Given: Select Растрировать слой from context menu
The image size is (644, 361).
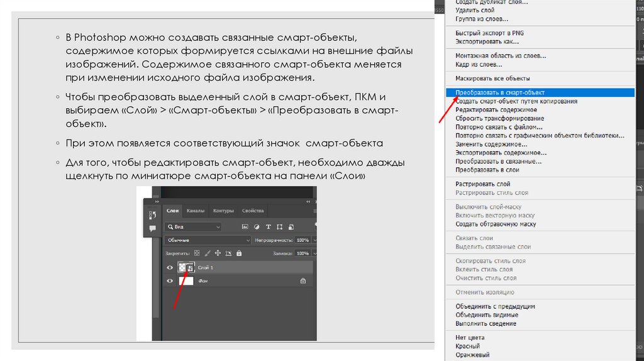Looking at the screenshot, I should pos(482,184).
